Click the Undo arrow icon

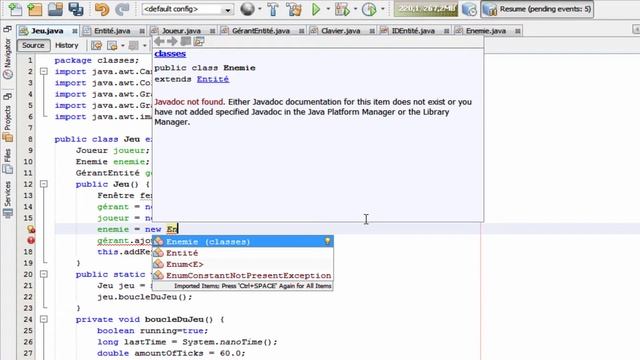tap(102, 9)
